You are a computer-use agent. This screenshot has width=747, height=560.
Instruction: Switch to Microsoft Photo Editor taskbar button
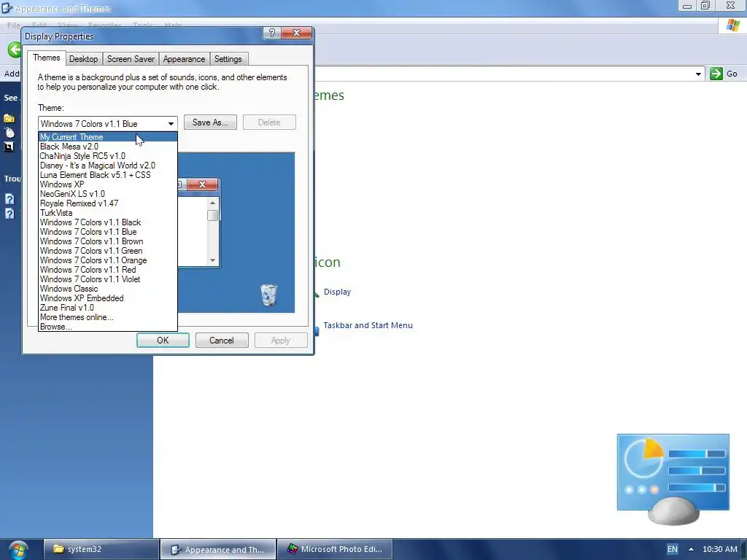(335, 549)
